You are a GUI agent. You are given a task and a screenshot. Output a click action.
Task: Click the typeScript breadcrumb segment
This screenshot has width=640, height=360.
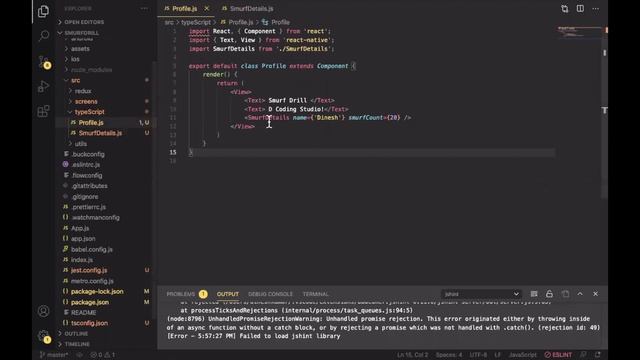[196, 22]
